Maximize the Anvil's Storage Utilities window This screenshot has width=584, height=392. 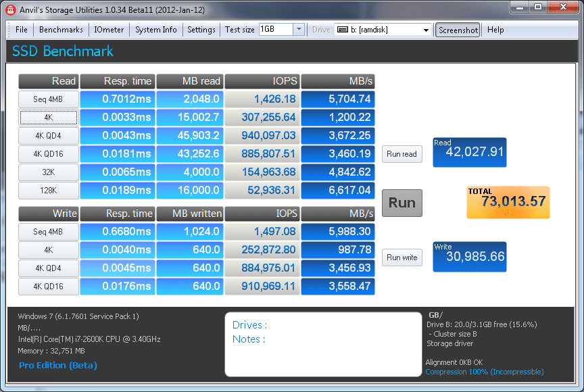click(x=537, y=7)
